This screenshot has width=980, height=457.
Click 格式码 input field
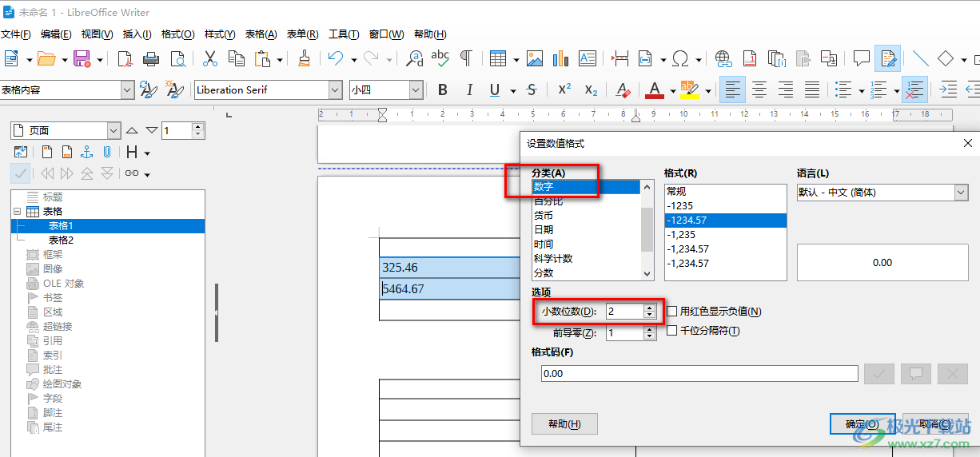pyautogui.click(x=699, y=374)
